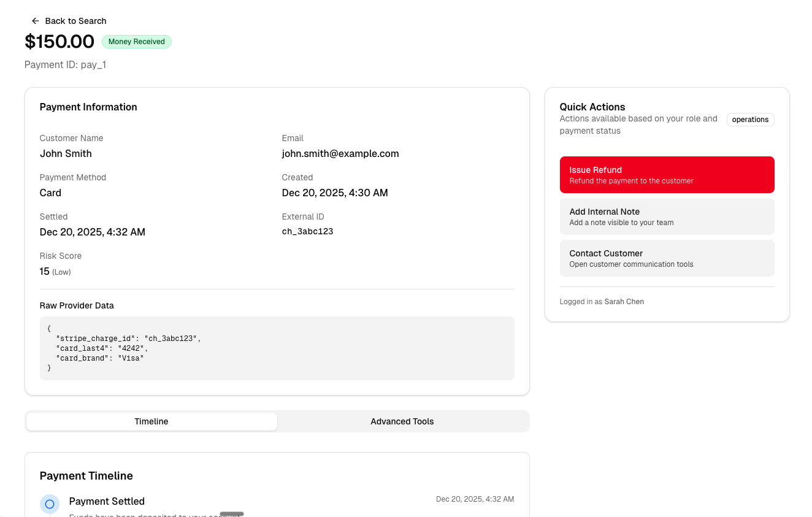812x517 pixels.
Task: Open Contact Customer communication tools
Action: click(667, 258)
